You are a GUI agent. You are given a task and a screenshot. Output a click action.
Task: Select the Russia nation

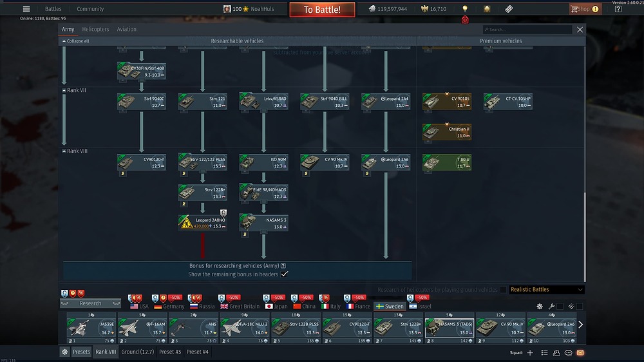pos(202,307)
